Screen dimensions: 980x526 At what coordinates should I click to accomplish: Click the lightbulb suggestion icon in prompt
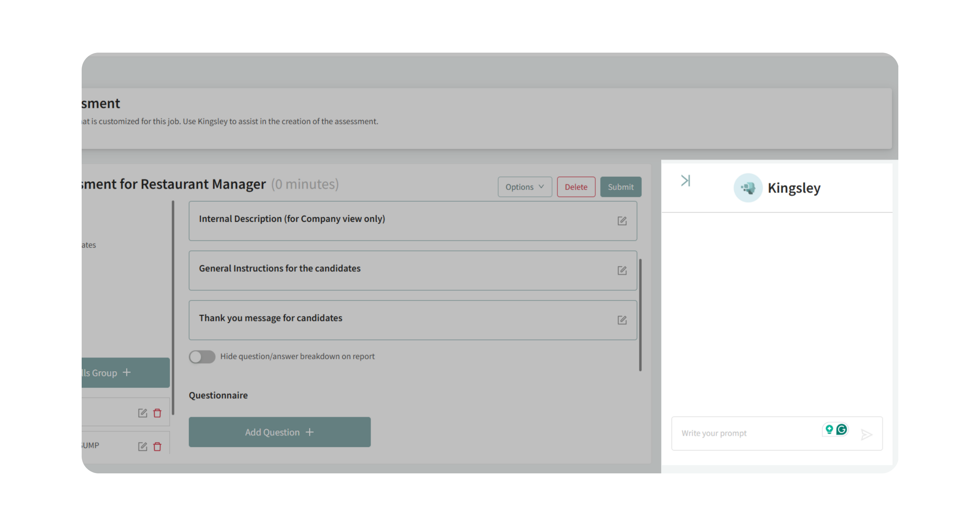829,429
